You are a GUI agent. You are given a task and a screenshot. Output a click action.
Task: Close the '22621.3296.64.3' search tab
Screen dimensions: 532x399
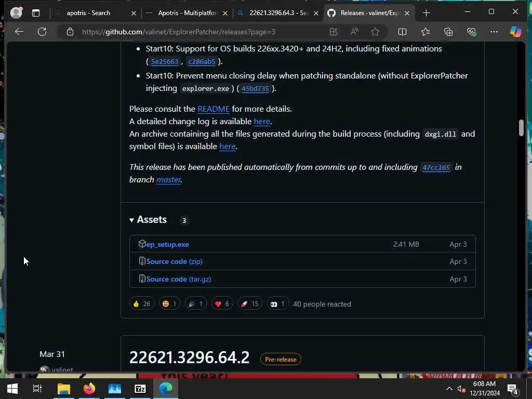pyautogui.click(x=316, y=13)
